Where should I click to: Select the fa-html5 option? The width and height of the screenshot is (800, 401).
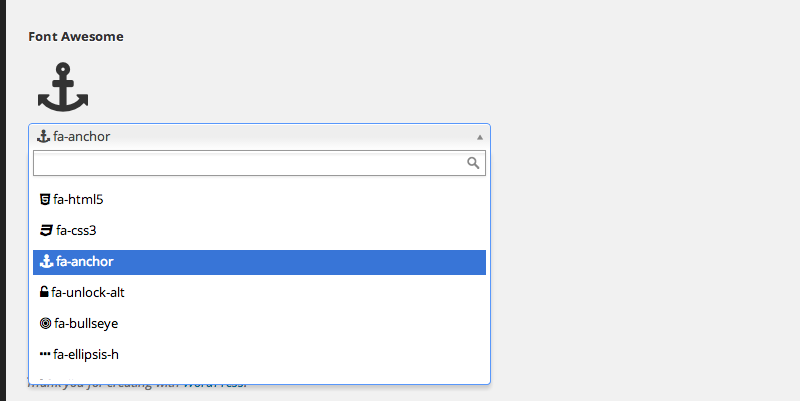79,199
